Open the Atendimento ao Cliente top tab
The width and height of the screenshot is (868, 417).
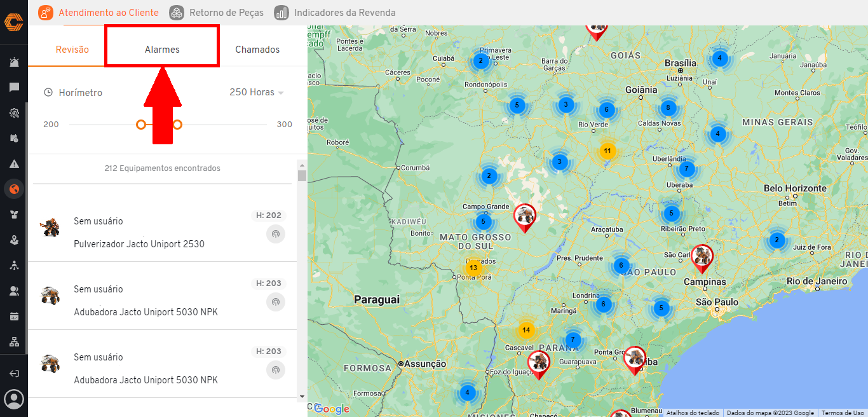coord(98,12)
